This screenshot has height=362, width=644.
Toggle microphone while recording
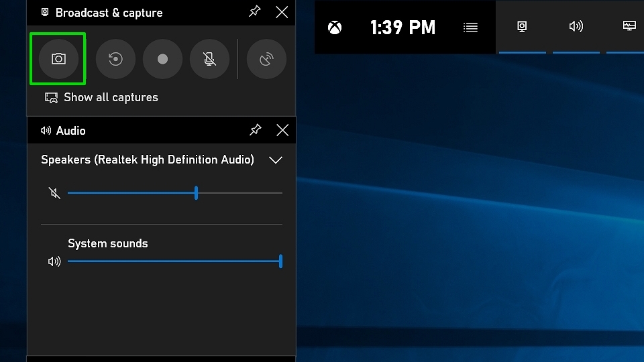click(209, 59)
